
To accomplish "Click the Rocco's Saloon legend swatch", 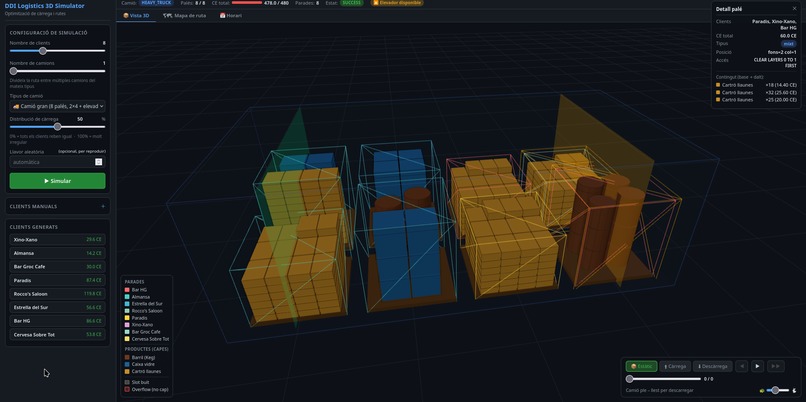I will (x=127, y=311).
